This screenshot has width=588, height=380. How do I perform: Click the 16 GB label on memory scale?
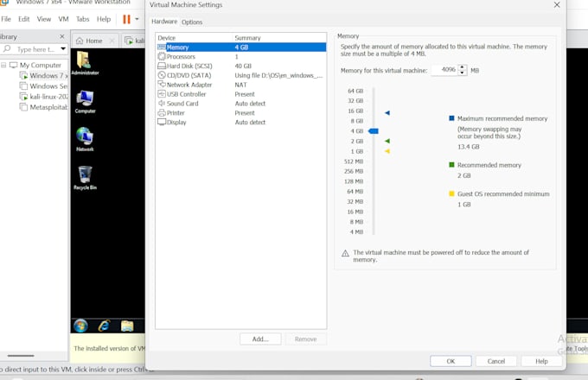(355, 111)
